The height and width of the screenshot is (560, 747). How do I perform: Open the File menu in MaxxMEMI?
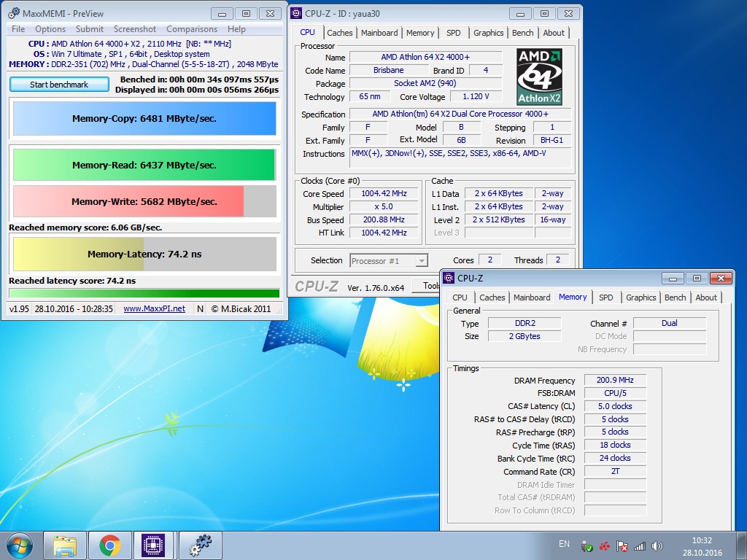pos(18,29)
